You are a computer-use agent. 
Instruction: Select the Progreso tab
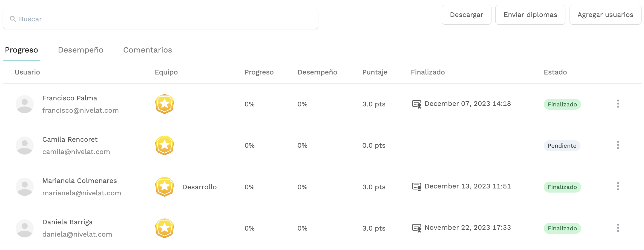[x=21, y=50]
